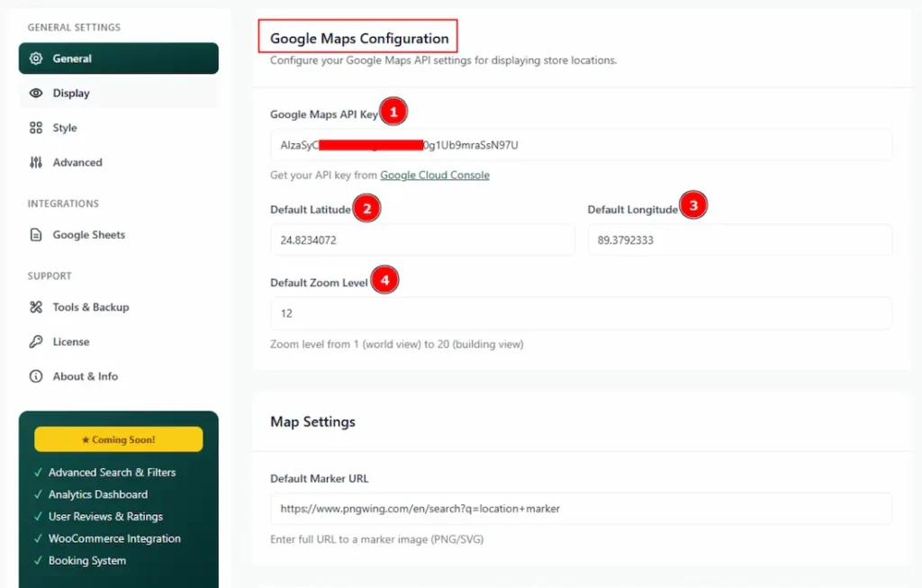Go to Tools & Backup page
The width and height of the screenshot is (922, 588).
(x=90, y=307)
